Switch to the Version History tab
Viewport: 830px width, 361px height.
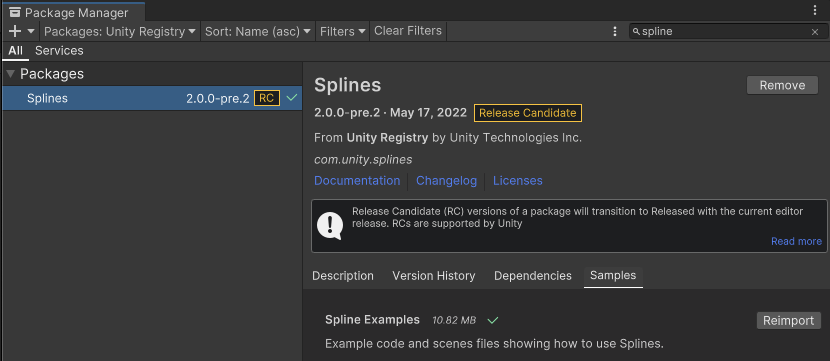tap(434, 276)
